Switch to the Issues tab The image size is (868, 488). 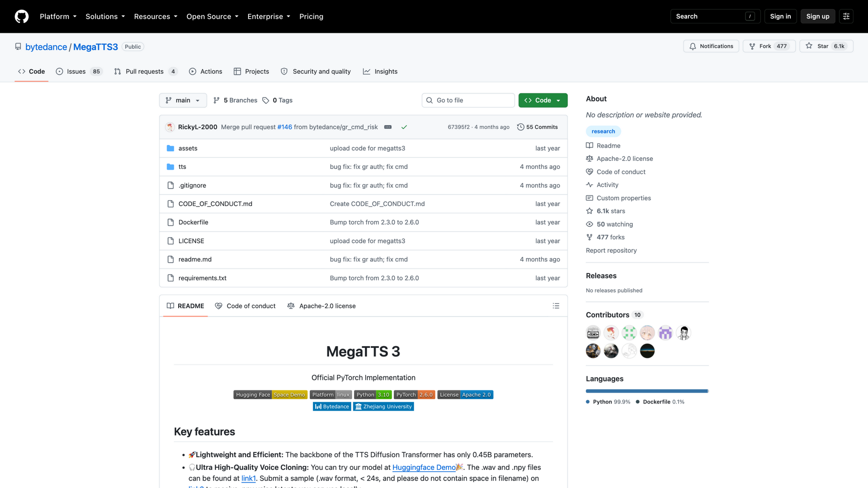coord(79,71)
